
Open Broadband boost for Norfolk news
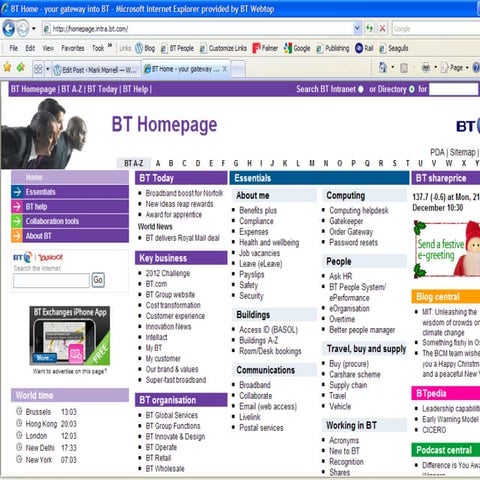(x=184, y=193)
